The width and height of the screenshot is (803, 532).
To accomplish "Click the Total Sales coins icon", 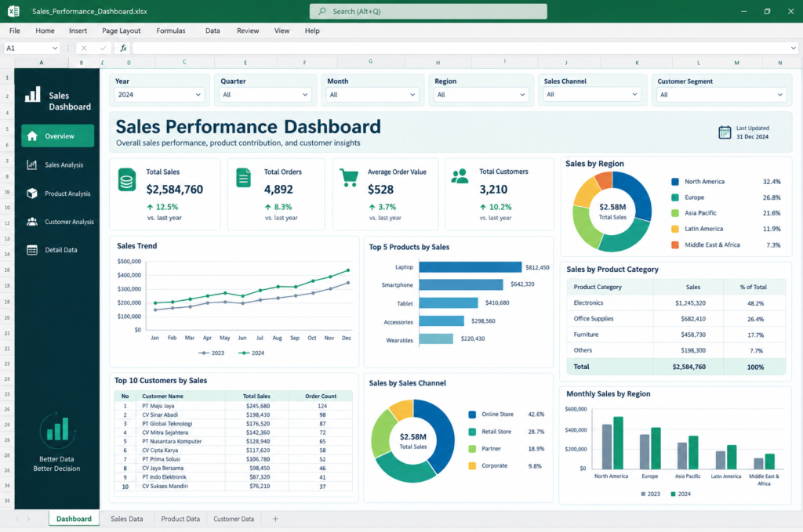I will click(127, 180).
